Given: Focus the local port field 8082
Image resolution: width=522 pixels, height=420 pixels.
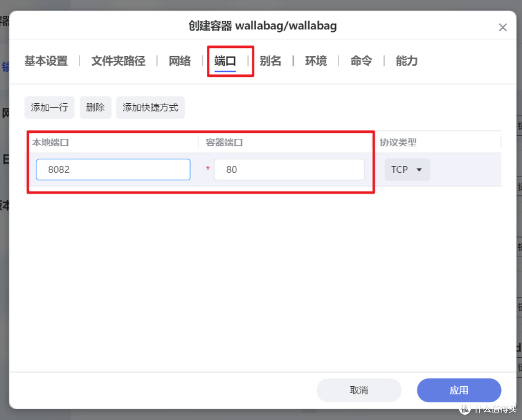Looking at the screenshot, I should pyautogui.click(x=113, y=169).
